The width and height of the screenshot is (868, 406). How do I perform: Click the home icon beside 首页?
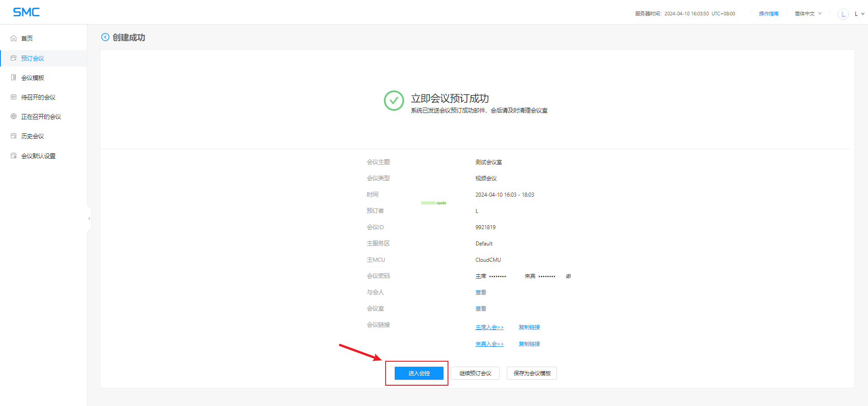point(14,38)
